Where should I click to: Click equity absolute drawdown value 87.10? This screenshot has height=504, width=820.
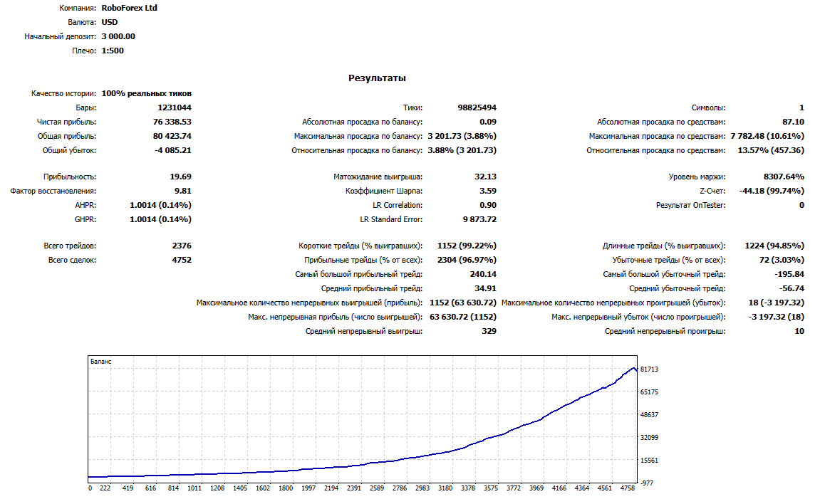[x=794, y=122]
